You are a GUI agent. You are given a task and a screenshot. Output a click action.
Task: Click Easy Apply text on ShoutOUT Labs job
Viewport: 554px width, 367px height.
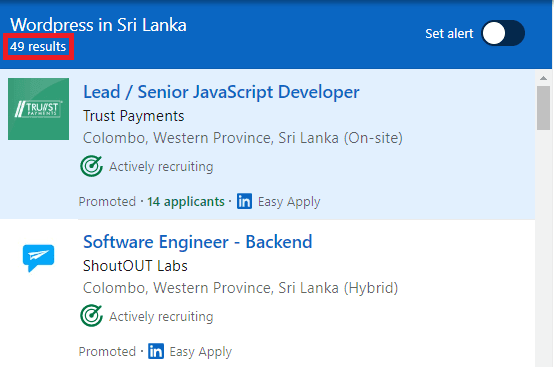point(201,352)
